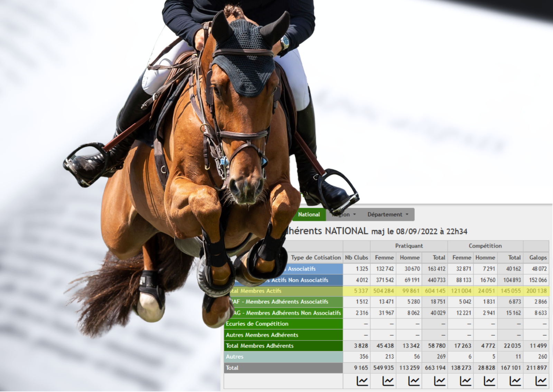
Task: Expand the Département dropdown
Action: click(x=388, y=214)
